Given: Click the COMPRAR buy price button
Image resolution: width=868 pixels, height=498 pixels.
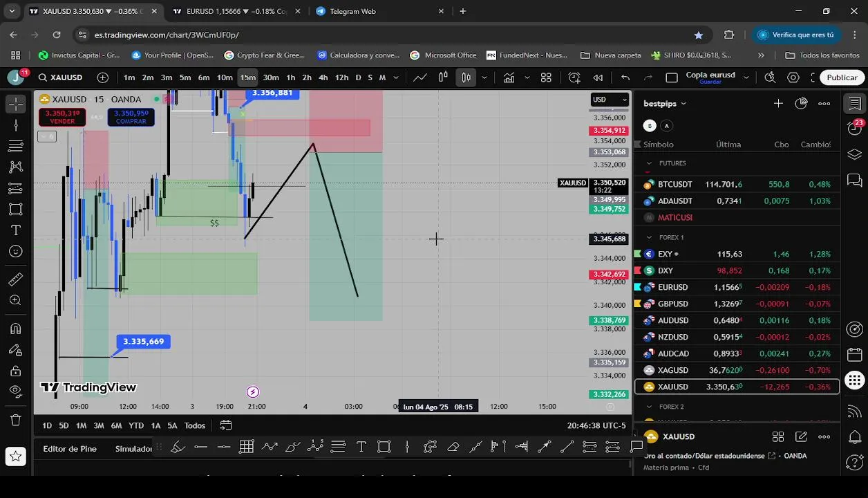Looking at the screenshot, I should [x=131, y=117].
